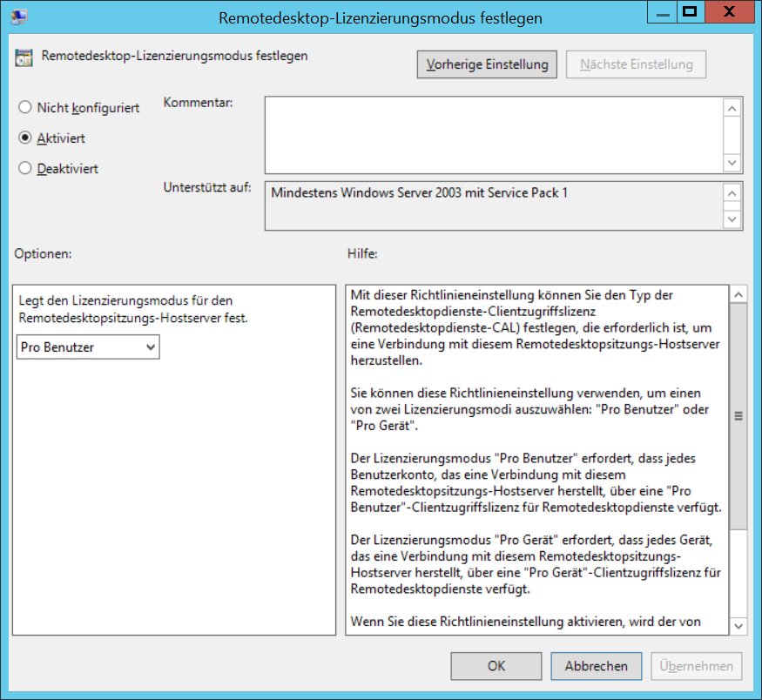Open the Pro Benutzer licensing mode dropdown
Viewport: 762px width, 700px height.
tap(88, 347)
